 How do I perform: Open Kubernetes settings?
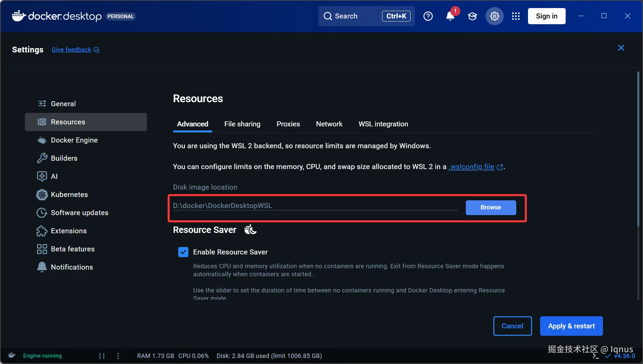coord(86,195)
